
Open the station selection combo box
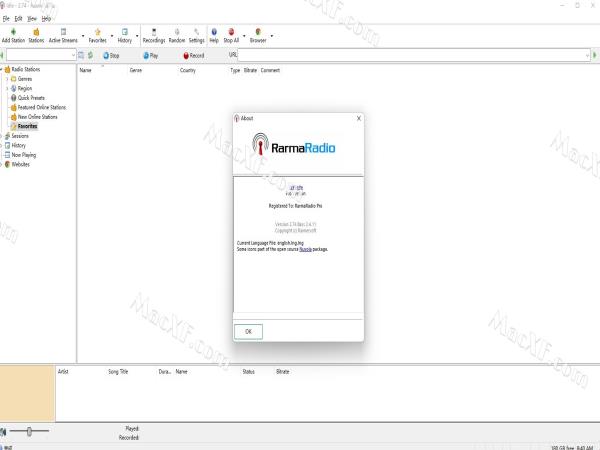click(41, 55)
